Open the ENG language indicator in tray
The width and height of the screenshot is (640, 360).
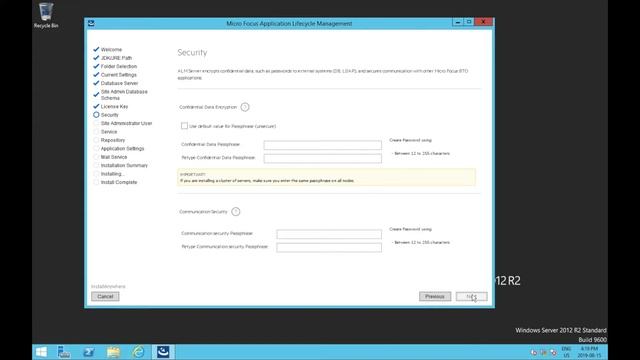(566, 352)
